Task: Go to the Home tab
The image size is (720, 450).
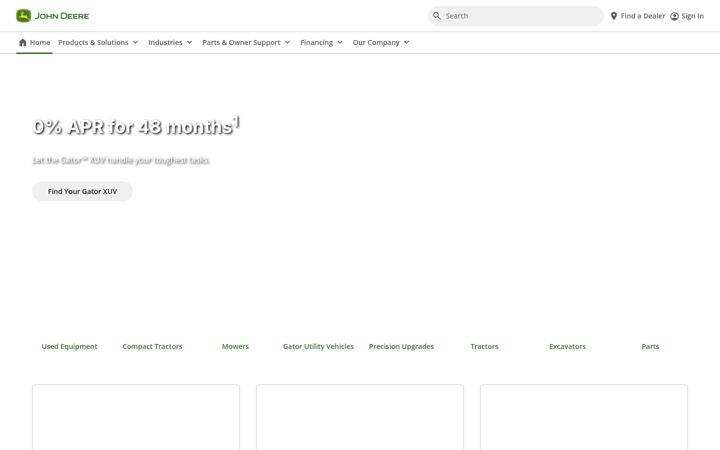Action: tap(34, 42)
